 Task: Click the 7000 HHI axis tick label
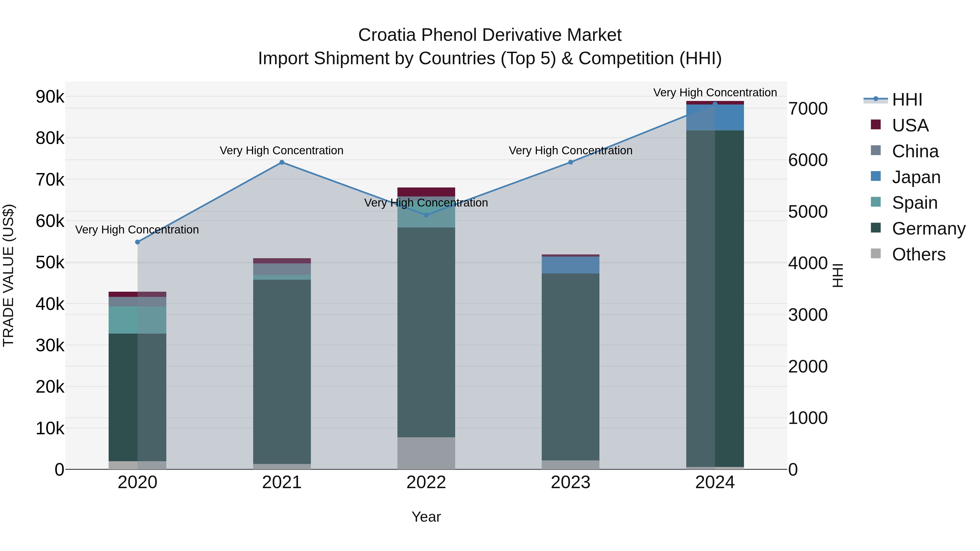click(808, 109)
